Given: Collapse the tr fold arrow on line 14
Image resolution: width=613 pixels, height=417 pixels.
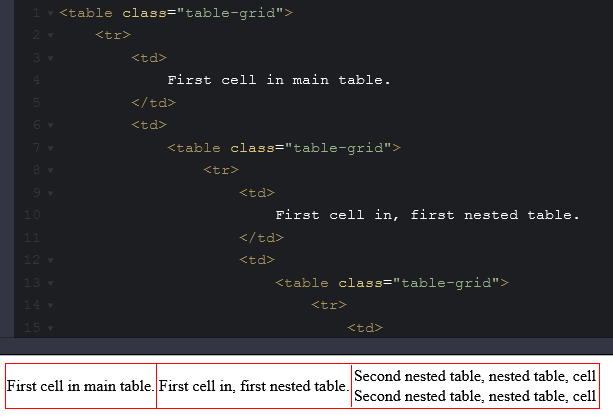Looking at the screenshot, I should (50, 305).
